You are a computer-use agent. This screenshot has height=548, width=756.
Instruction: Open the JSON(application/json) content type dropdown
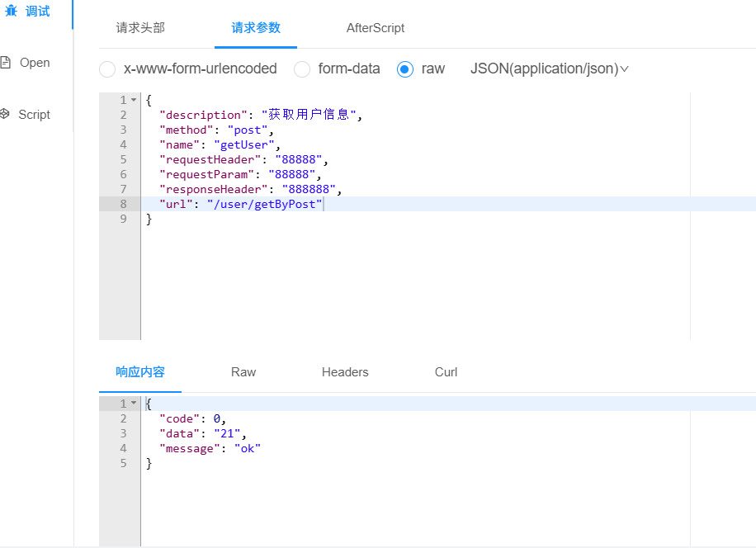pos(549,68)
